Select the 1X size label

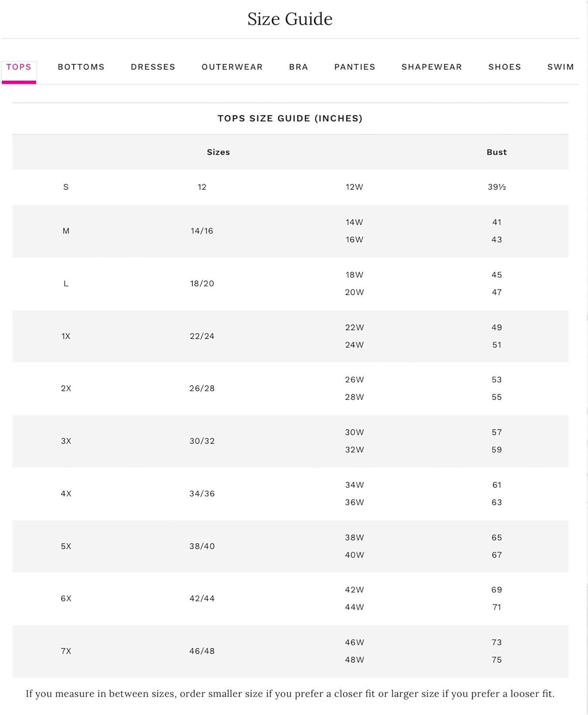pos(66,336)
